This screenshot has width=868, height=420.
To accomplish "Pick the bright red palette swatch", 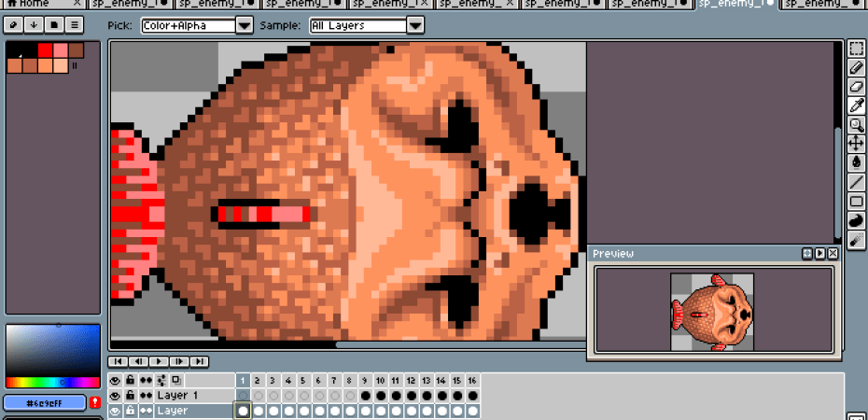I will 44,49.
